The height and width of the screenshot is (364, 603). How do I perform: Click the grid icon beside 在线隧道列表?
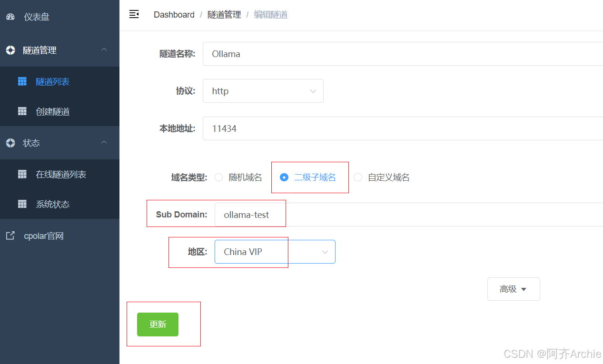(x=22, y=174)
